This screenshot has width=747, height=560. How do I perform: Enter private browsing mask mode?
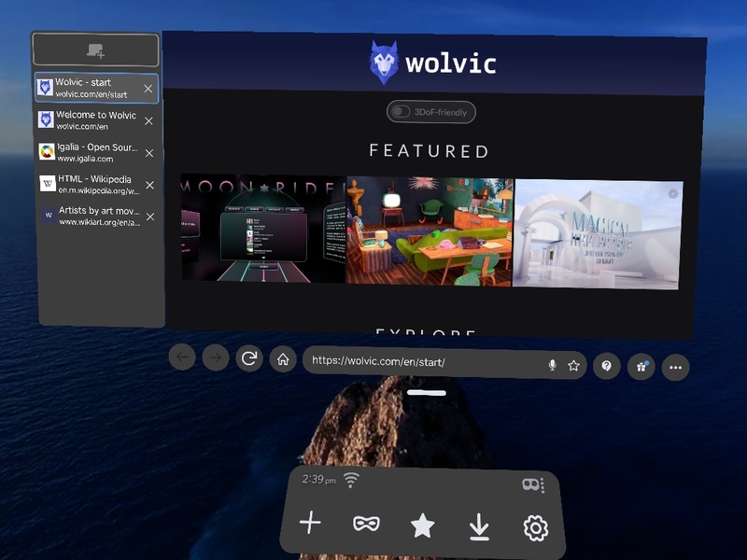click(366, 525)
